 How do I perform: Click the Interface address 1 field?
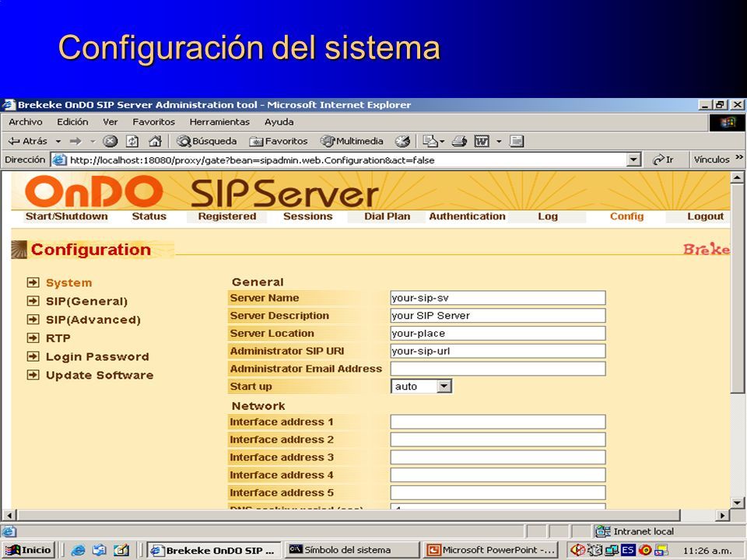click(498, 422)
